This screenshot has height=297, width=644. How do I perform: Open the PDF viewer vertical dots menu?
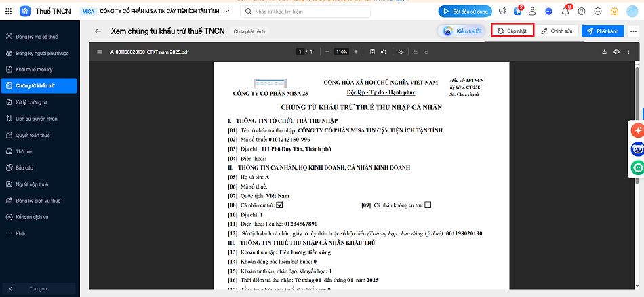[x=628, y=52]
